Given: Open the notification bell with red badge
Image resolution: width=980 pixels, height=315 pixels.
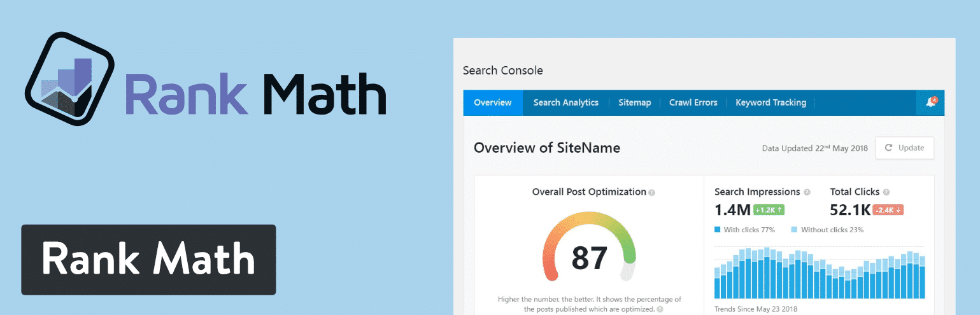Looking at the screenshot, I should click(931, 102).
